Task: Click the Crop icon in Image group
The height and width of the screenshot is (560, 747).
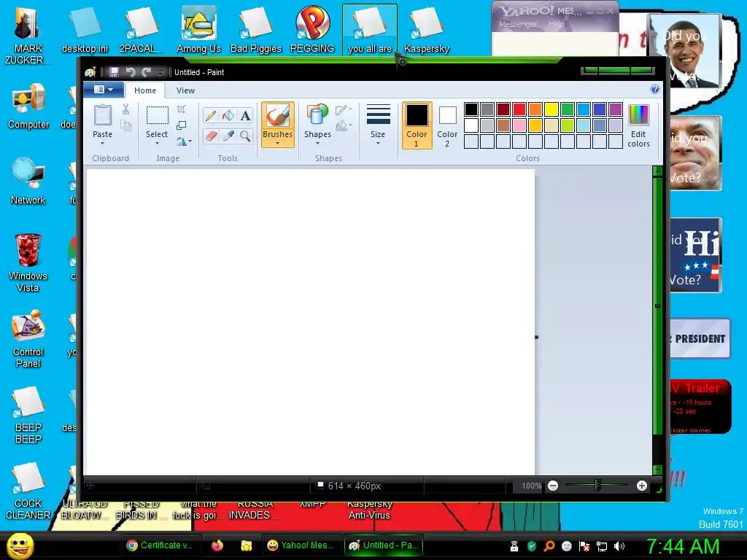Action: pyautogui.click(x=182, y=109)
